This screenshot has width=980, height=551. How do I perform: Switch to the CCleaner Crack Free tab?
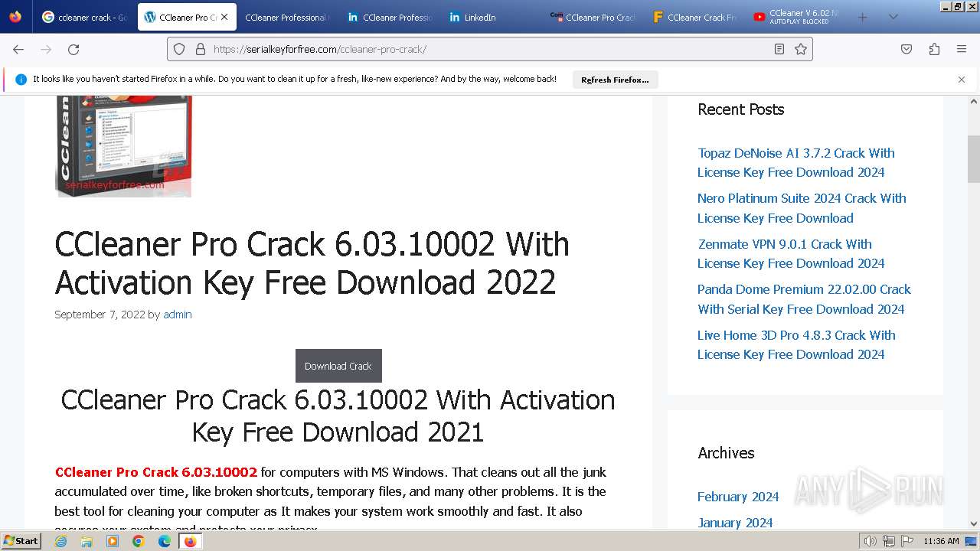click(x=694, y=17)
